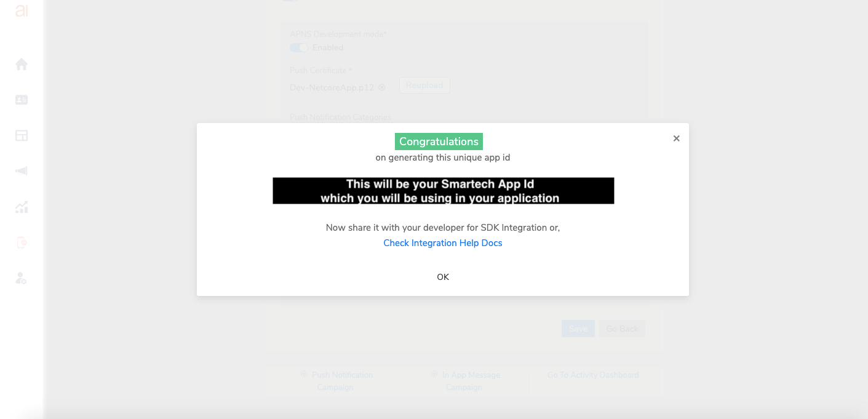Open the user settings sidebar icon

click(x=22, y=278)
